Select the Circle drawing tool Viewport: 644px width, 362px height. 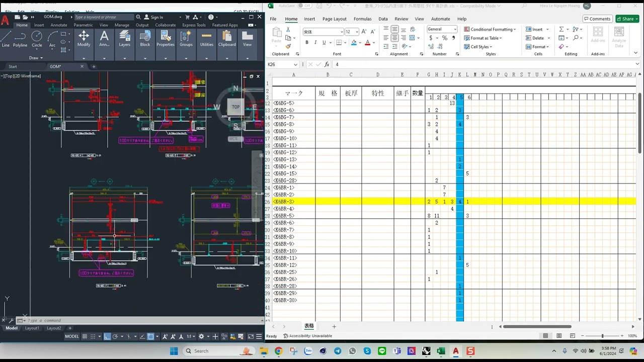(37, 38)
